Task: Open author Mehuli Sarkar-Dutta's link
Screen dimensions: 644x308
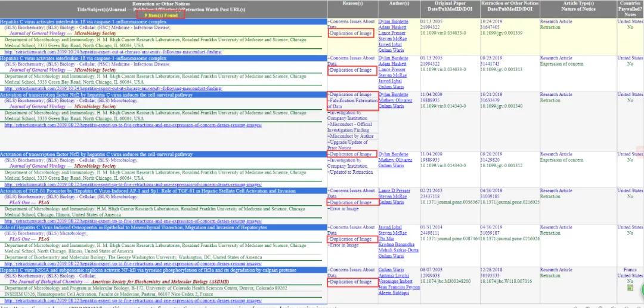Action: click(x=398, y=251)
